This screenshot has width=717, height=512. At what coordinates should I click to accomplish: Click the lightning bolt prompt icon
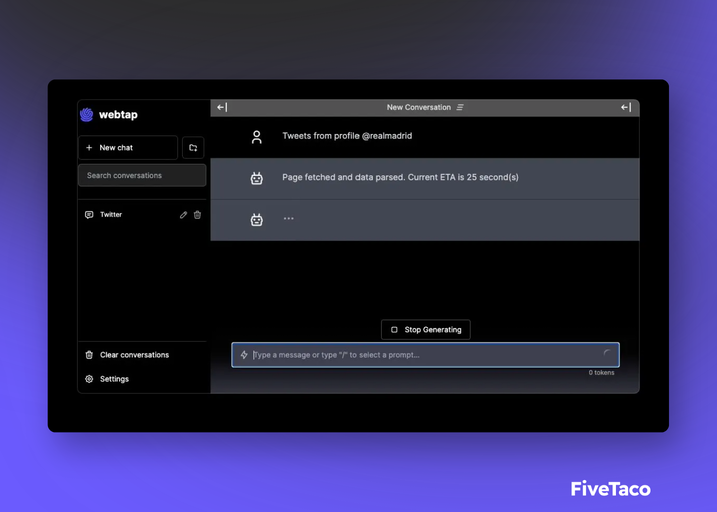[x=244, y=355]
